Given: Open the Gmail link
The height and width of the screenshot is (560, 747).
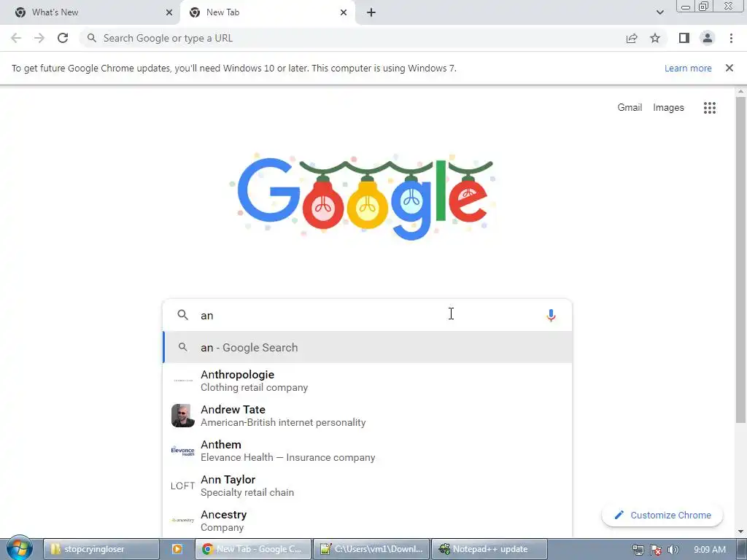Looking at the screenshot, I should pyautogui.click(x=630, y=108).
